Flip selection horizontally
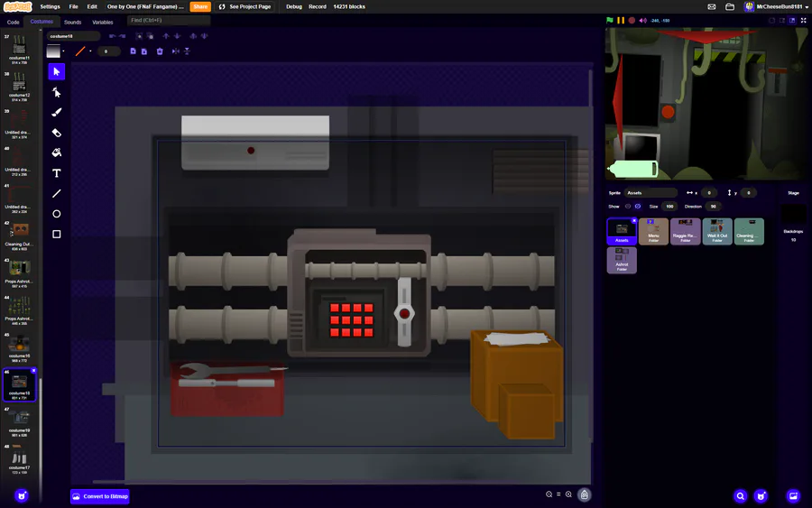Screen dimensions: 812x508 pos(176,51)
